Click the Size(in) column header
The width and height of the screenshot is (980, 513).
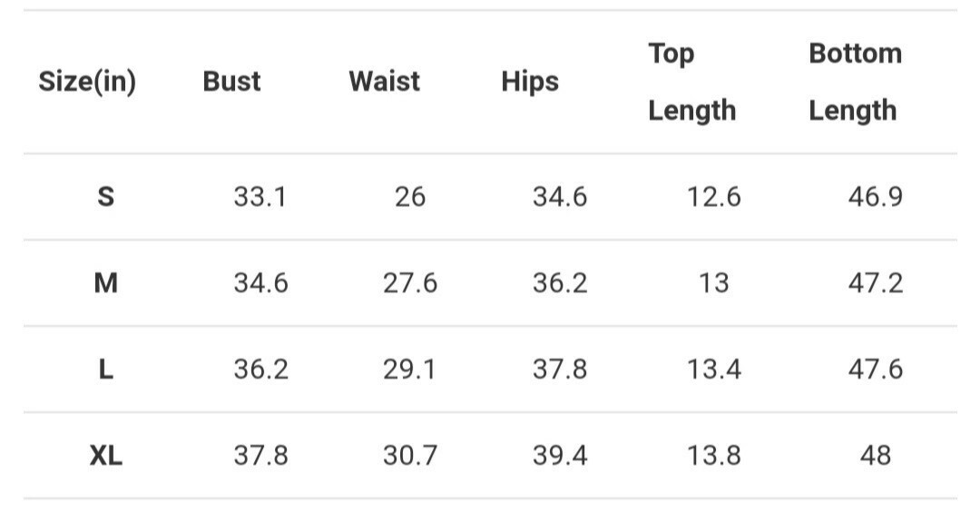point(87,82)
